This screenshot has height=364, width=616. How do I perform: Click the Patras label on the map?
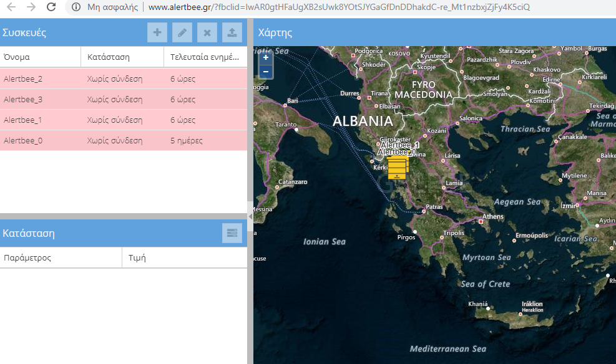tap(434, 207)
